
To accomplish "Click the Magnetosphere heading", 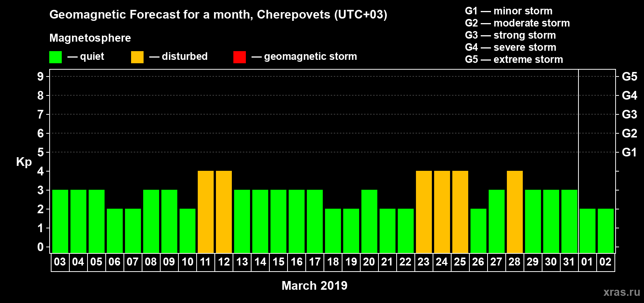I will pos(90,38).
